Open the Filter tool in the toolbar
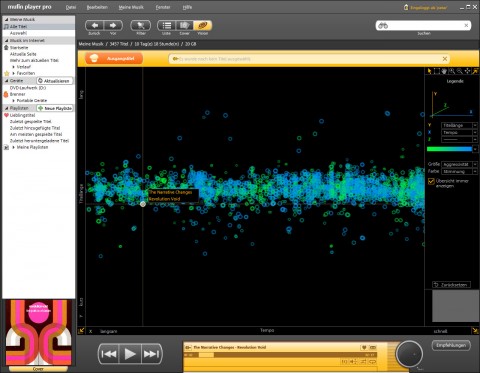Screen dimensions: 480x373 coord(141,25)
